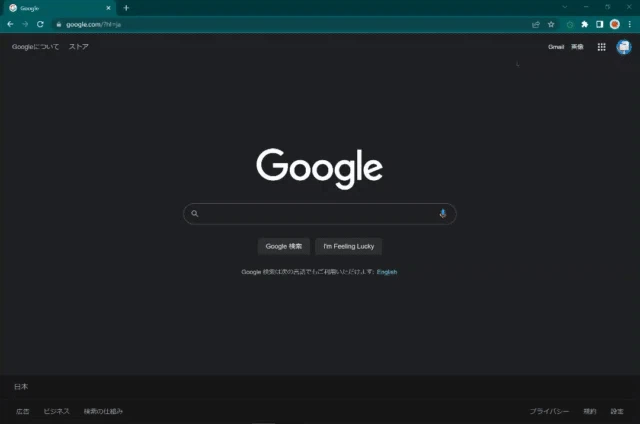Screen dimensions: 640x424
Task: Start voice search with the microphone icon
Action: [x=443, y=213]
